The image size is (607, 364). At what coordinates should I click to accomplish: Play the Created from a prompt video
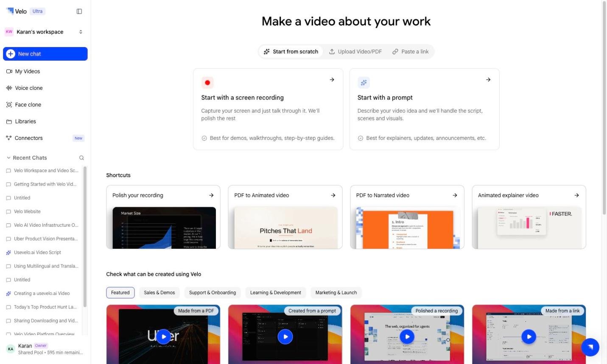click(285, 337)
